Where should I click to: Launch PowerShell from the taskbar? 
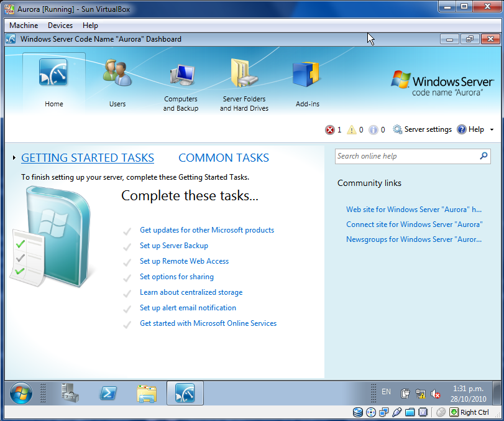(x=108, y=393)
